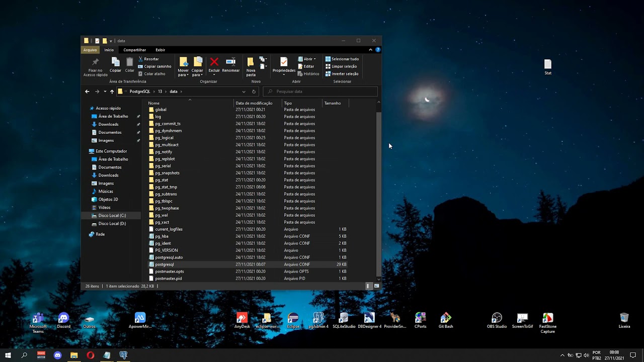Open Git Bash desktop icon
Image resolution: width=644 pixels, height=362 pixels.
click(x=446, y=321)
